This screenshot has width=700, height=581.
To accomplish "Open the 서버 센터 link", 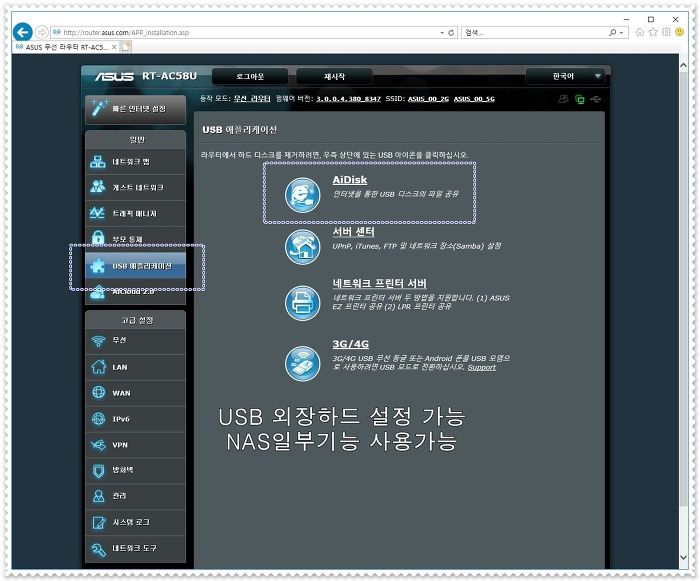I will [x=353, y=231].
